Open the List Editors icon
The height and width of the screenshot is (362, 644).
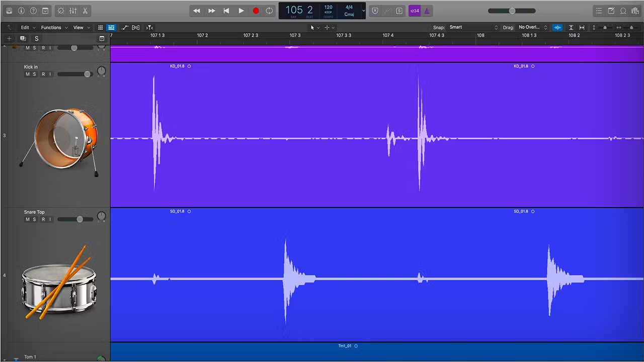point(599,11)
